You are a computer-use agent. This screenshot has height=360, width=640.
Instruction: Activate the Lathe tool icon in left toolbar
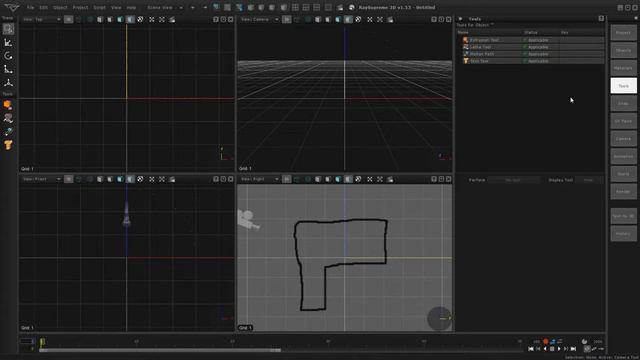[8, 118]
